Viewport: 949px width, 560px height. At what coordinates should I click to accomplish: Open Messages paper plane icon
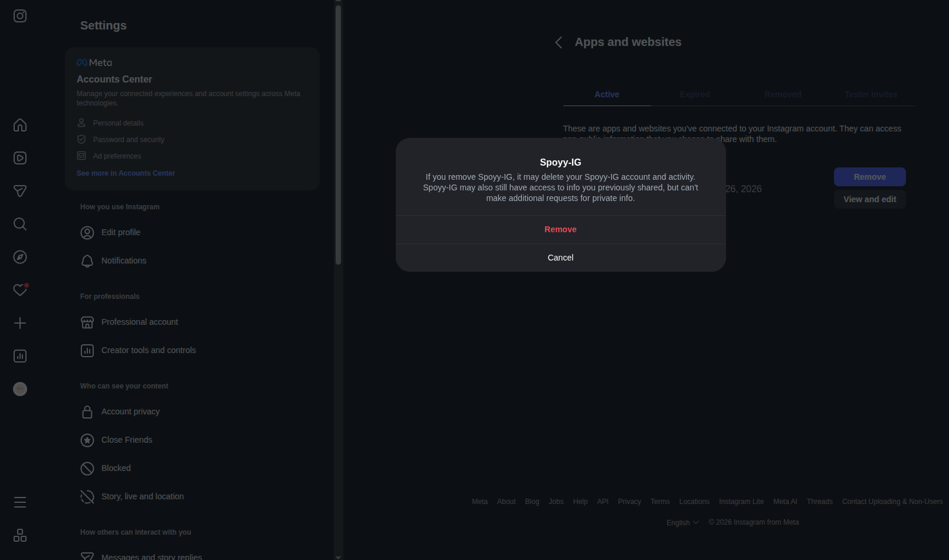20,191
